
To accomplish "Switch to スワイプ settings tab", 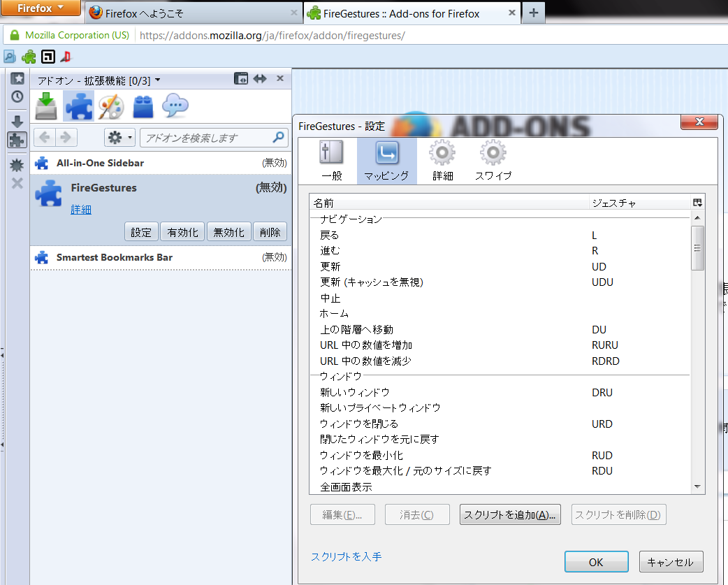I will (493, 161).
